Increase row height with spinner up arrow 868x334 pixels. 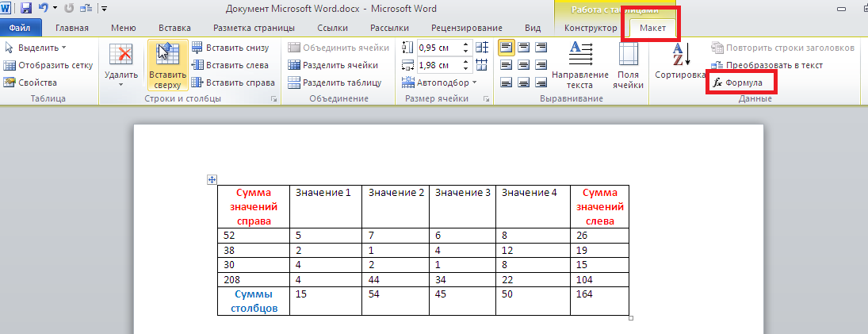click(x=465, y=44)
